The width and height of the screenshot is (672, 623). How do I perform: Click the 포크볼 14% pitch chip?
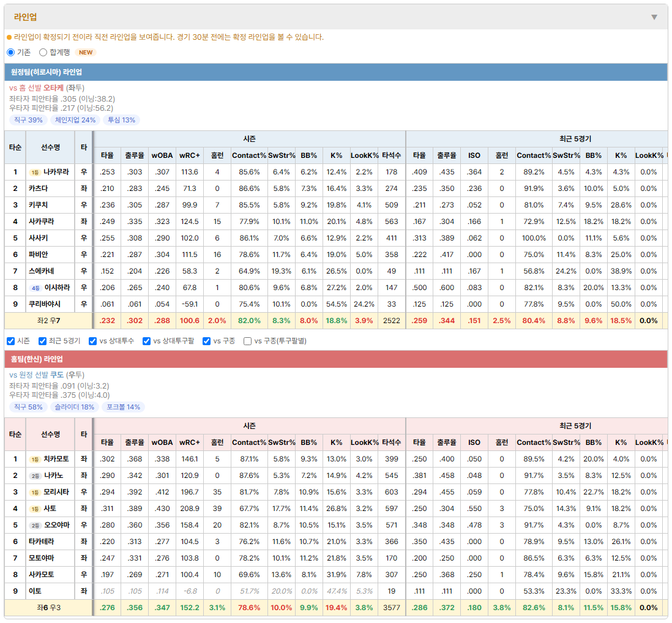124,407
